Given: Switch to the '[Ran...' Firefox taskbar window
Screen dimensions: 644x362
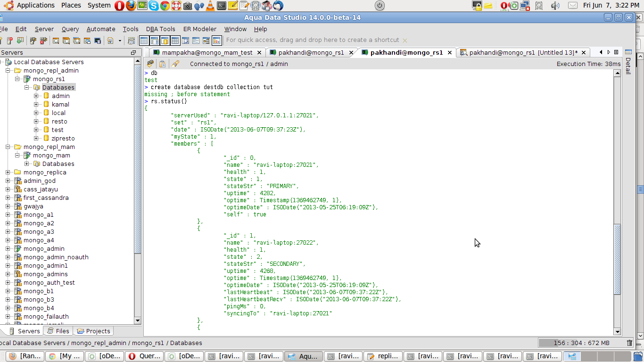Looking at the screenshot, I should (x=25, y=356).
